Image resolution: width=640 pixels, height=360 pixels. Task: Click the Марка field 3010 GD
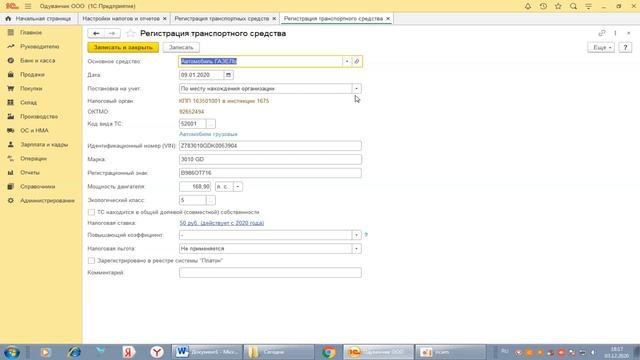[x=270, y=159]
